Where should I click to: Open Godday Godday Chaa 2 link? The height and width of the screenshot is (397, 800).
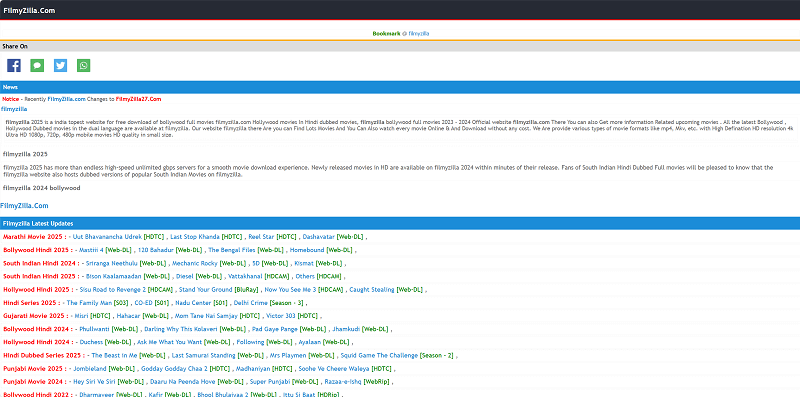click(175, 369)
